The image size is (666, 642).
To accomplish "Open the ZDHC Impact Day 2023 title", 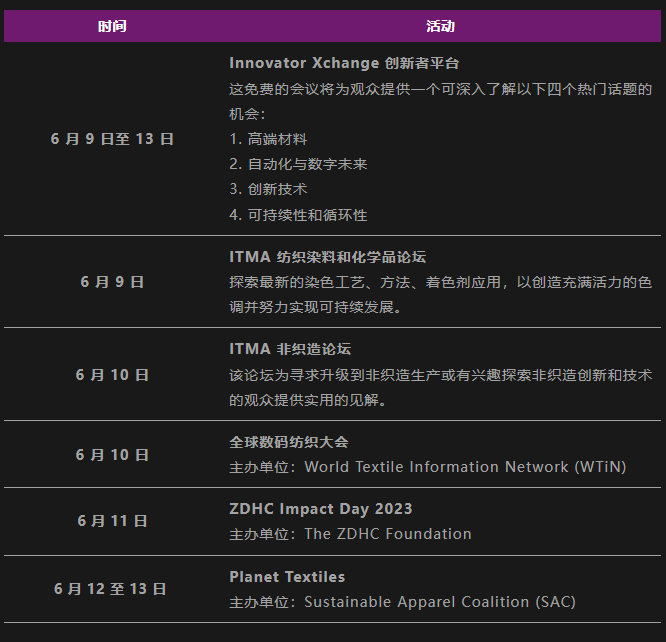I will click(321, 509).
